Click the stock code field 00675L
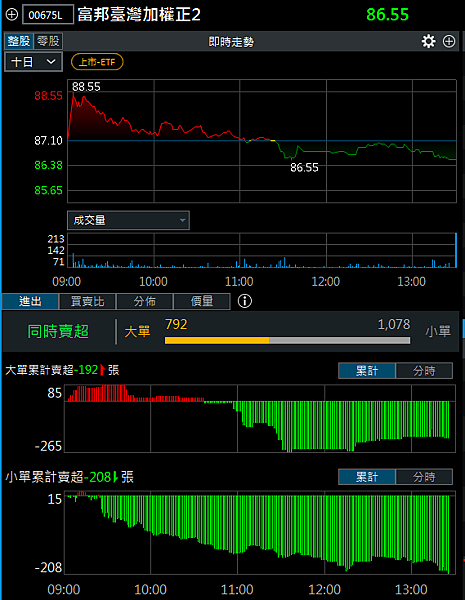The height and width of the screenshot is (600, 465). (48, 15)
